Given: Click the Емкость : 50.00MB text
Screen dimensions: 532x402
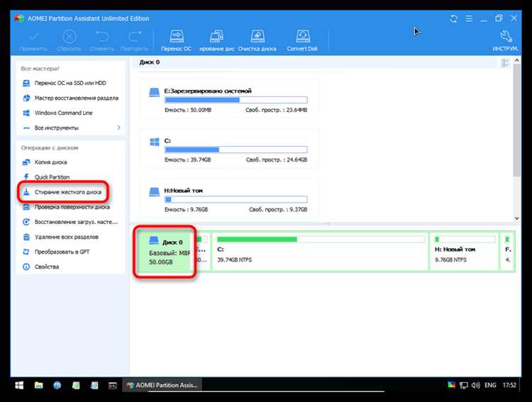Looking at the screenshot, I should [x=188, y=110].
